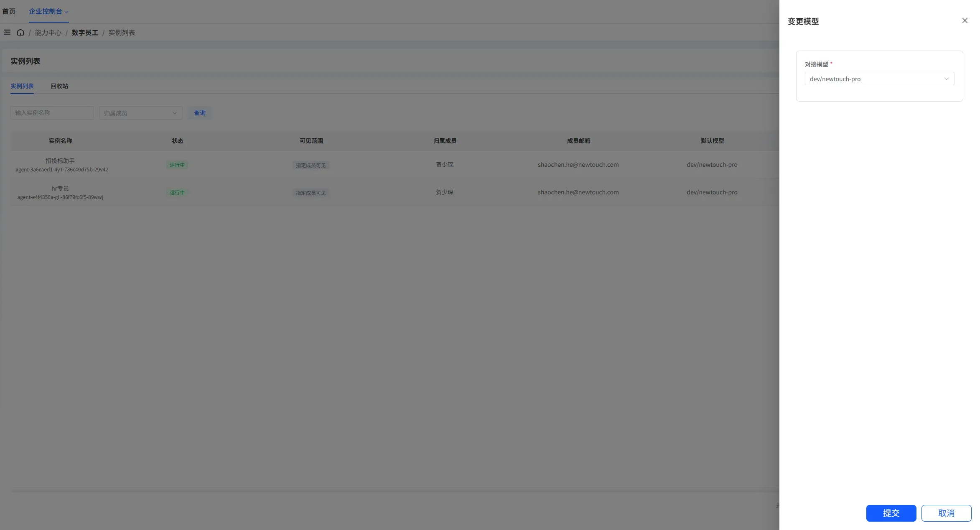Image resolution: width=980 pixels, height=530 pixels.
Task: Expand the 企业控制台 dropdown menu
Action: (x=48, y=11)
